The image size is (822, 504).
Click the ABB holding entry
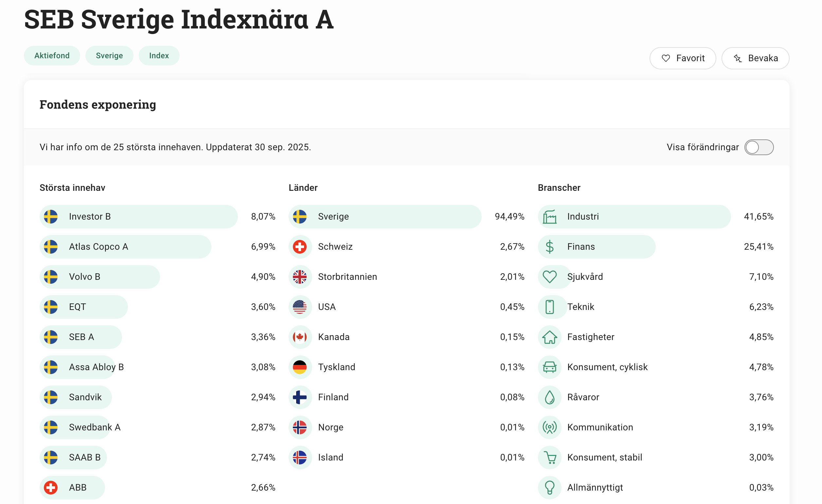point(78,487)
